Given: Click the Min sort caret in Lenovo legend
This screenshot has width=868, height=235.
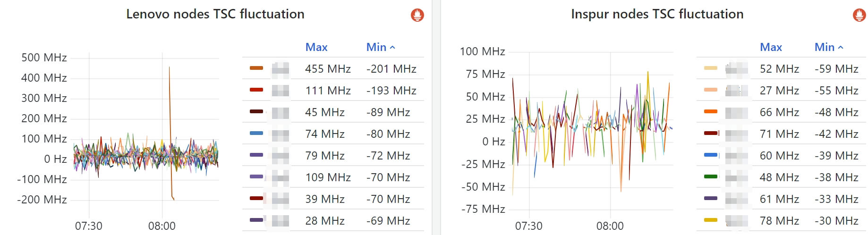Looking at the screenshot, I should click(x=392, y=47).
